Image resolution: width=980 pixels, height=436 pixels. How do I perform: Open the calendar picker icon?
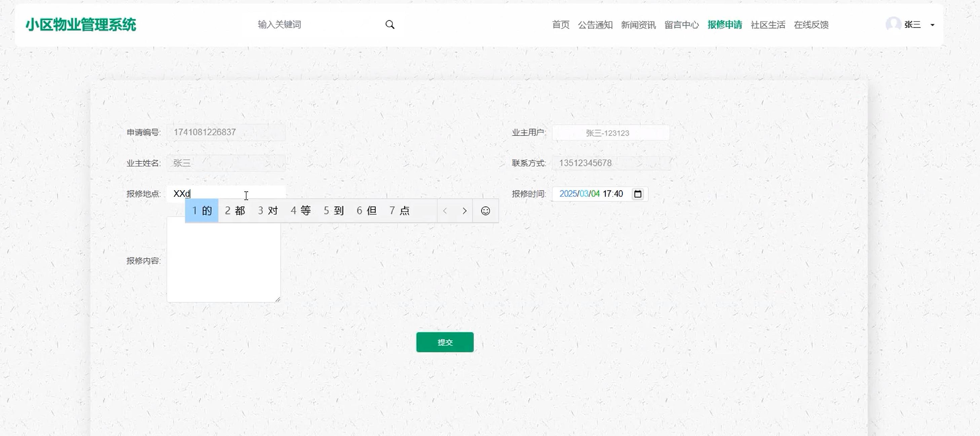click(x=638, y=194)
